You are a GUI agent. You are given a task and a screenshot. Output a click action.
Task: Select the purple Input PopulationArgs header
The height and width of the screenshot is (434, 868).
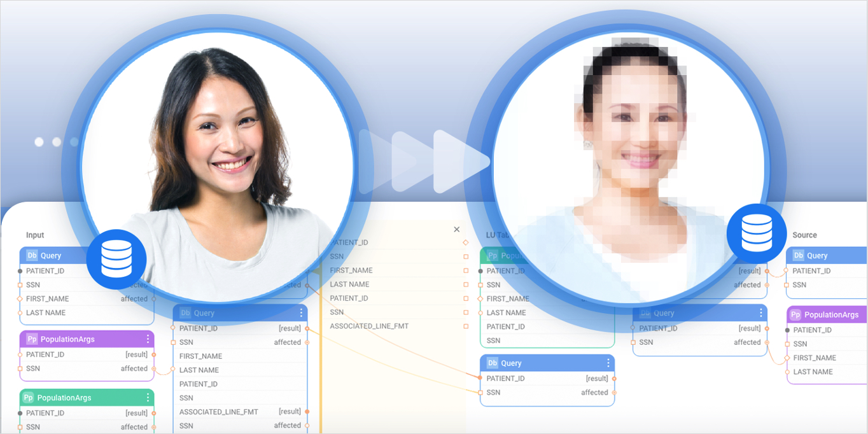(x=87, y=339)
